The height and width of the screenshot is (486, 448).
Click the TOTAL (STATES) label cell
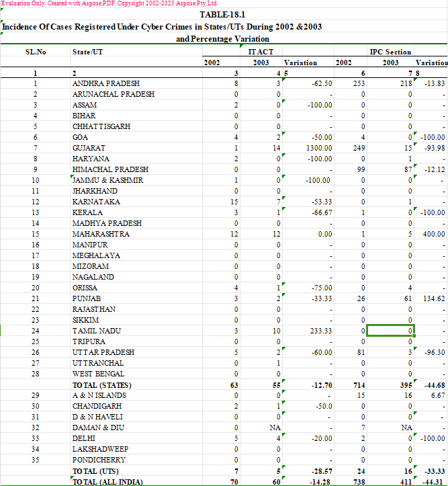[x=101, y=384]
